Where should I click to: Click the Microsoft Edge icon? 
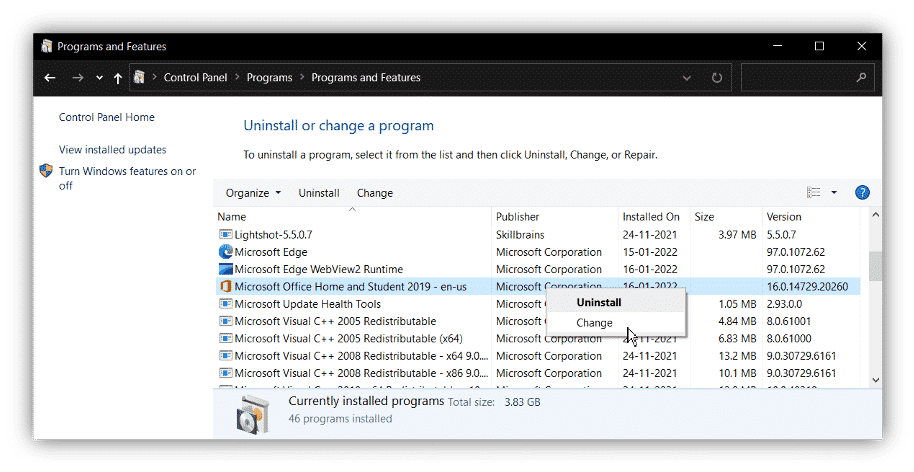click(226, 252)
